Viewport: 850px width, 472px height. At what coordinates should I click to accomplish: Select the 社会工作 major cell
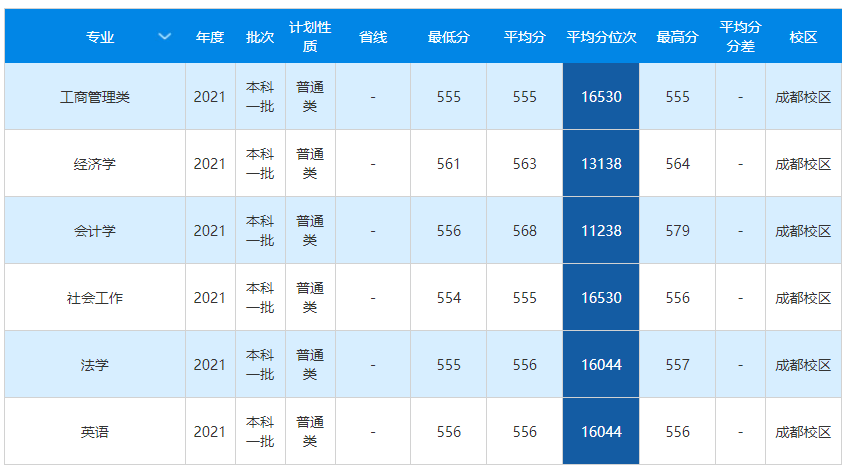click(x=95, y=298)
